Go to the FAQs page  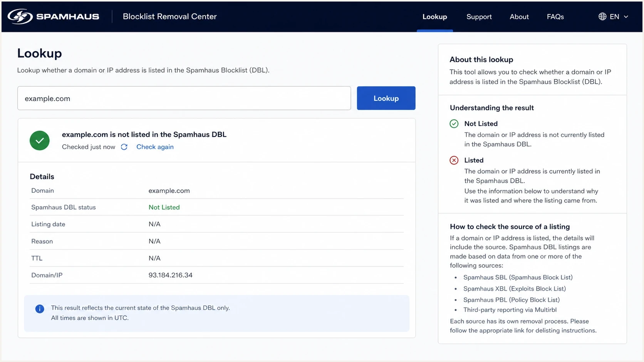click(555, 17)
